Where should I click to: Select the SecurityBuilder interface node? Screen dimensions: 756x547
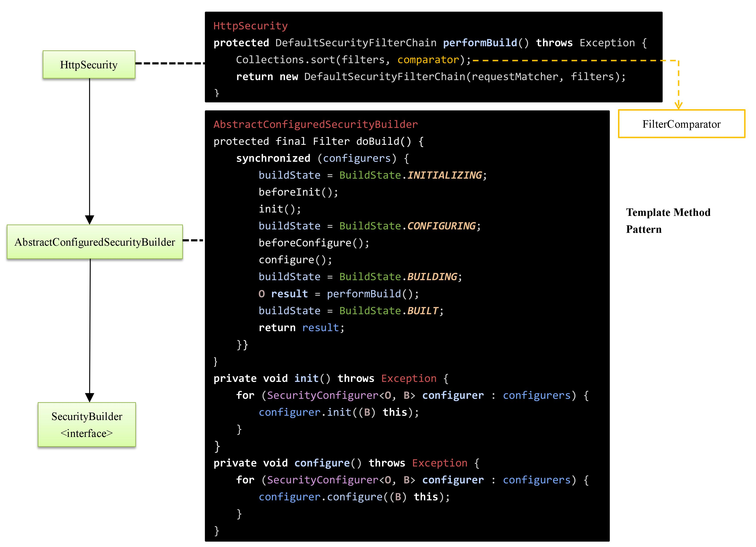click(x=87, y=425)
